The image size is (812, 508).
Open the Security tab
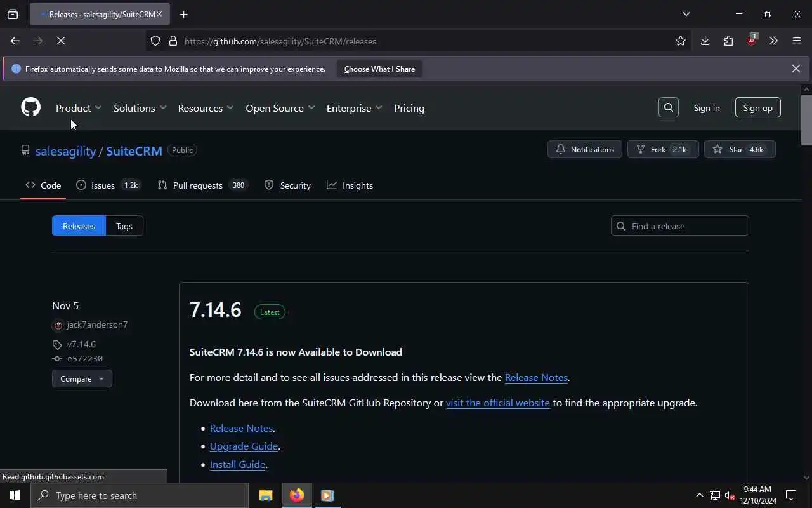(287, 185)
